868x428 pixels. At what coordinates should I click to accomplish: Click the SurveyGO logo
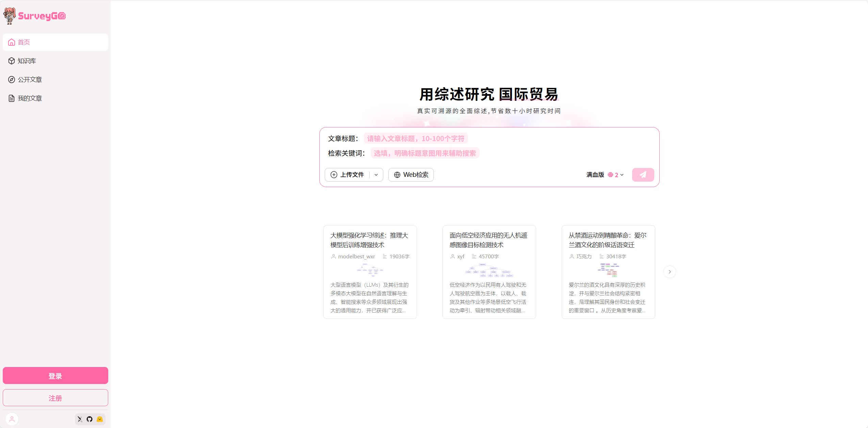tap(34, 16)
